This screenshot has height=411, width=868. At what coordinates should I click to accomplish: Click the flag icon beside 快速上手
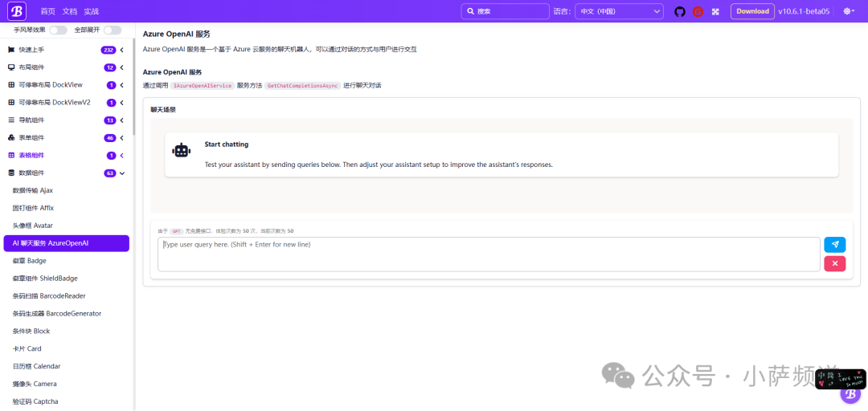click(x=11, y=50)
